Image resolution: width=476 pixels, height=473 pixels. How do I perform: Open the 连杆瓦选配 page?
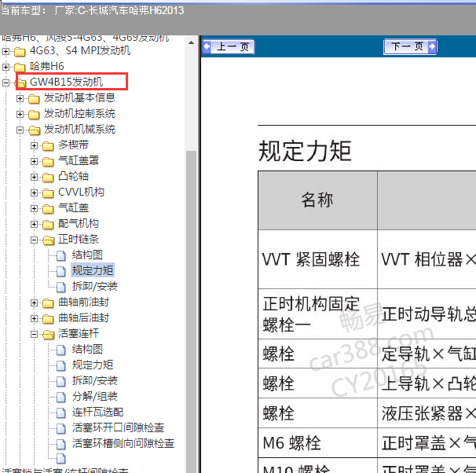[x=97, y=412]
